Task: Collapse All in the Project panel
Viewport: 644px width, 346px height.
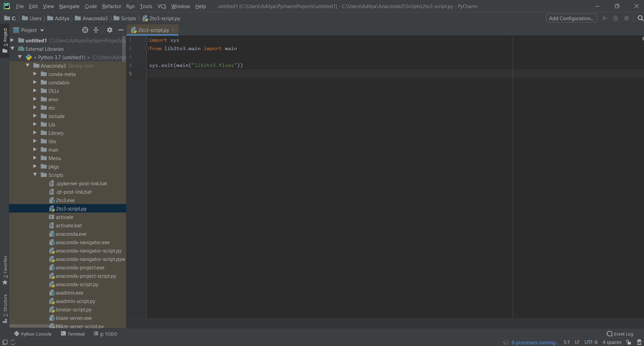Action: pyautogui.click(x=96, y=30)
